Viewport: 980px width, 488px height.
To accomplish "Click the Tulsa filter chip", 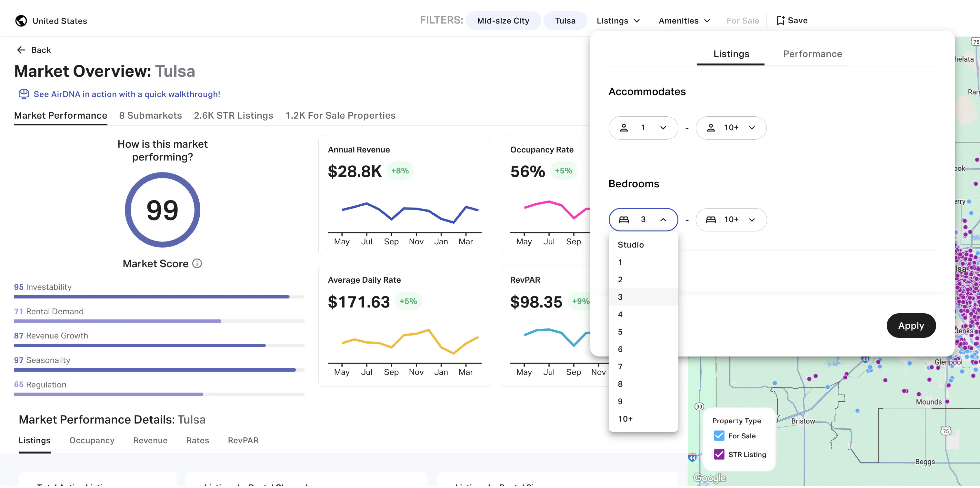I will 565,21.
